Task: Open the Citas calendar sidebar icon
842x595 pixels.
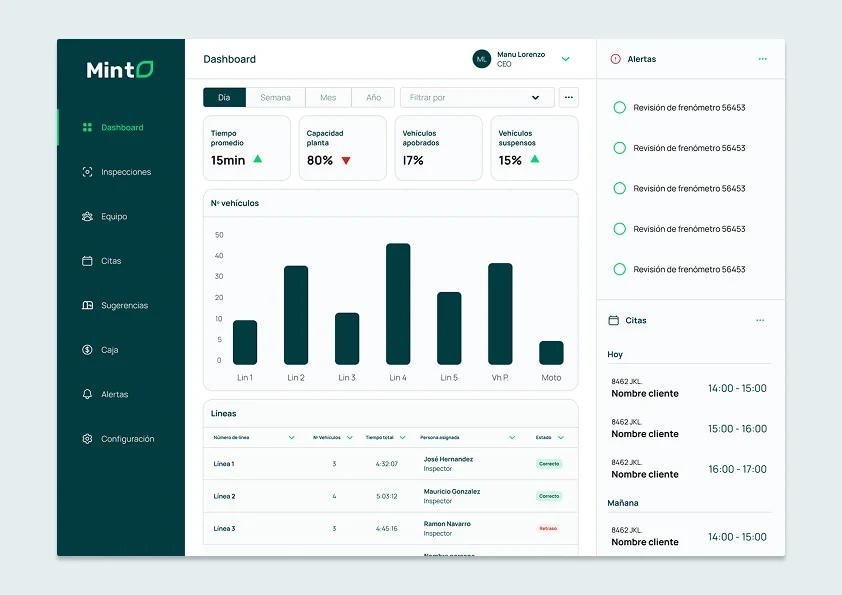Action: tap(87, 261)
